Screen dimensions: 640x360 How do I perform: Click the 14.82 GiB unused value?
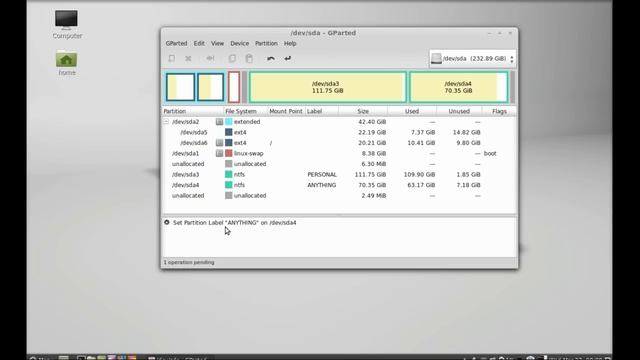(467, 132)
